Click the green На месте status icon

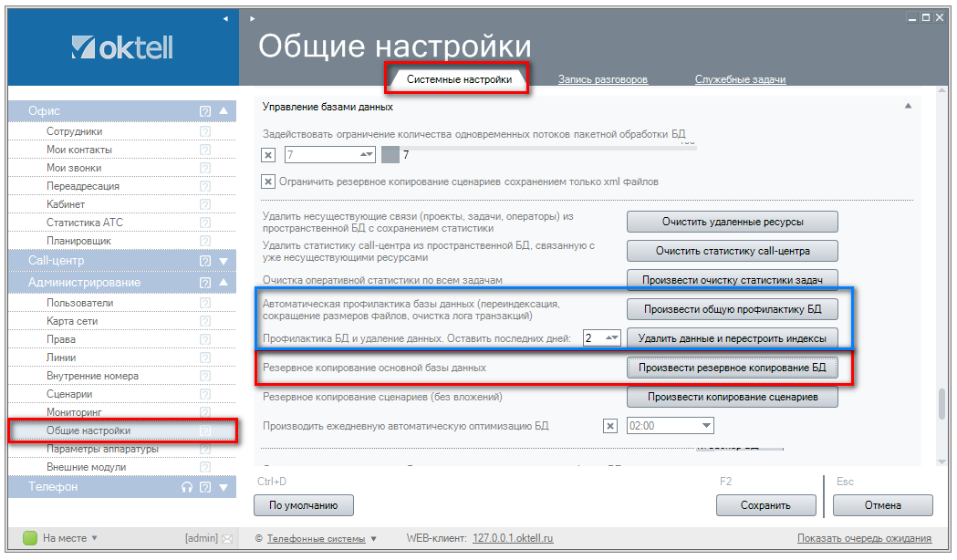click(29, 538)
